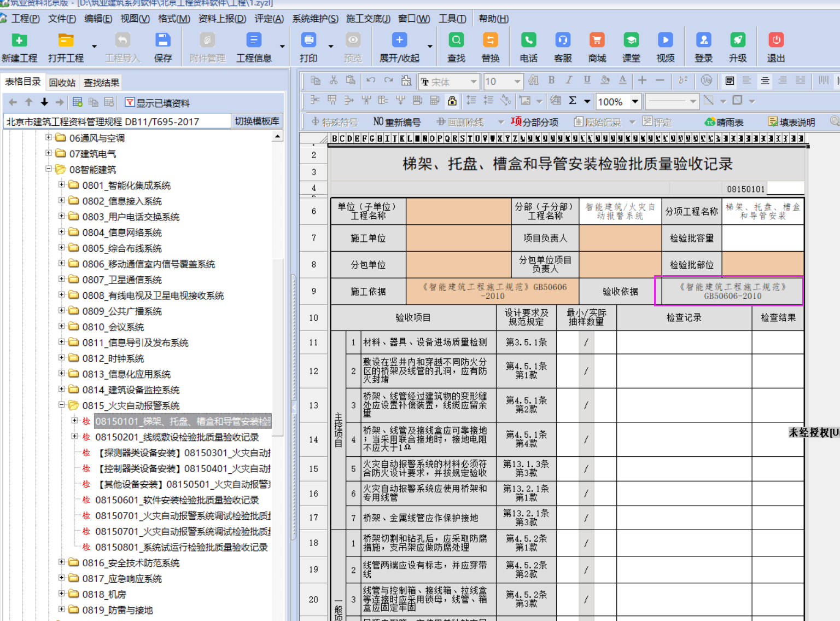840x621 pixels.
Task: Click the 切换模板库 button
Action: (256, 121)
